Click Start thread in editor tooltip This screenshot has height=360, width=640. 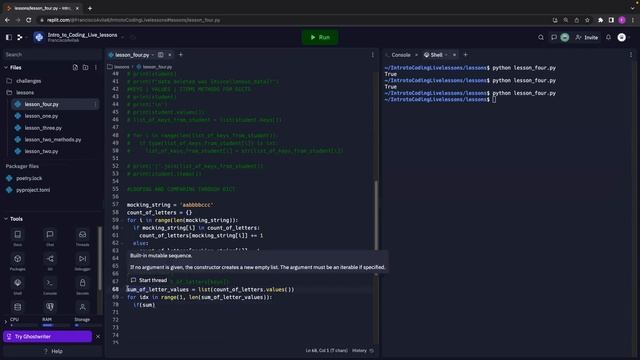pos(149,280)
